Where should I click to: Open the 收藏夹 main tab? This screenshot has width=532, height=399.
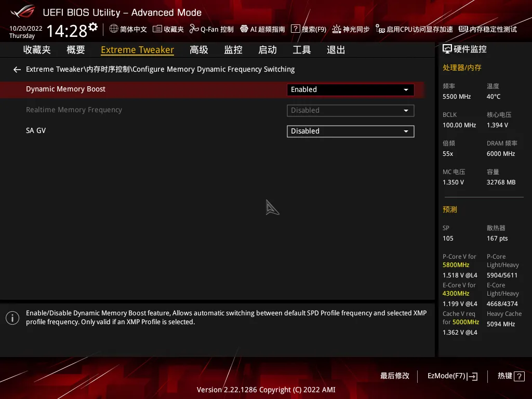[37, 50]
